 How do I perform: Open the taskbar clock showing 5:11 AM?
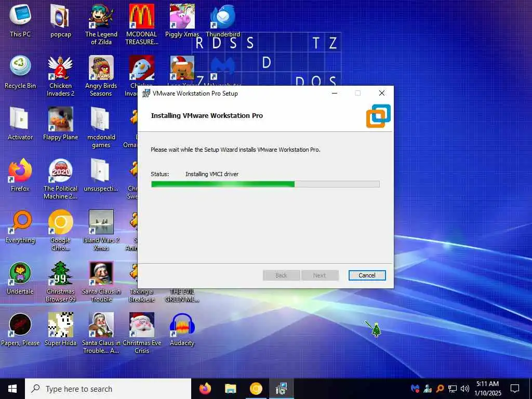(x=487, y=389)
